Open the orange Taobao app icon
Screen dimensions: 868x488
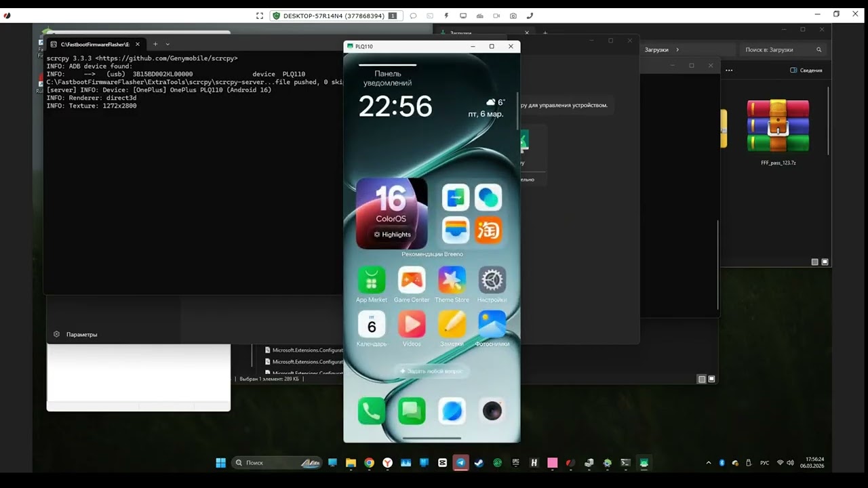[488, 230]
